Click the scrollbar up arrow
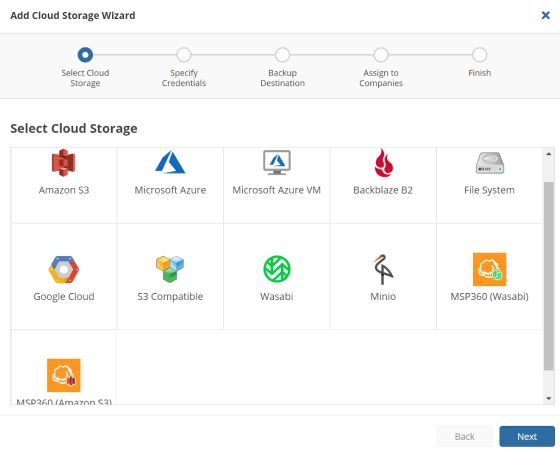Viewport: 560px width, 450px height. tap(549, 154)
